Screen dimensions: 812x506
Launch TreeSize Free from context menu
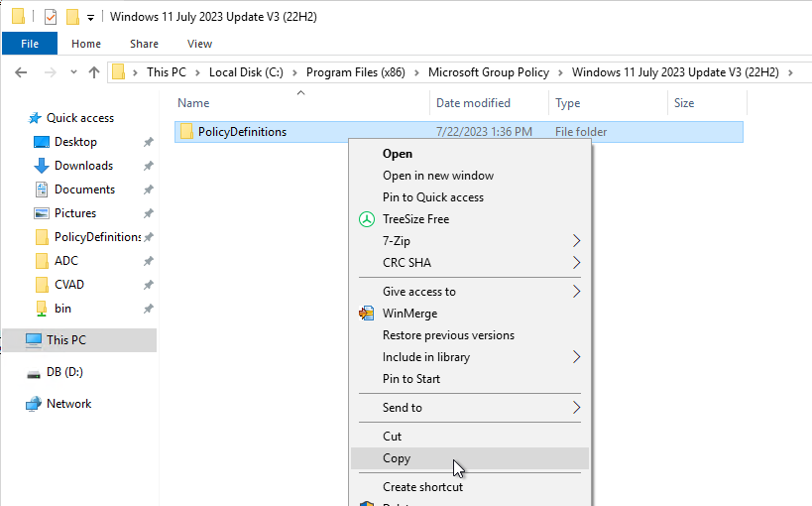click(470, 219)
